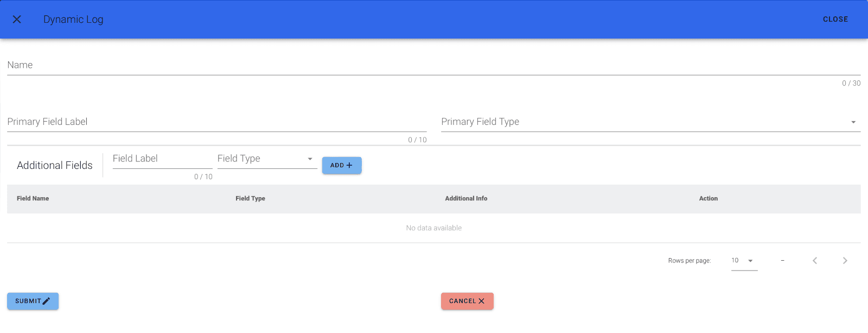
Task: Sort by the Field Name column header
Action: tap(33, 199)
